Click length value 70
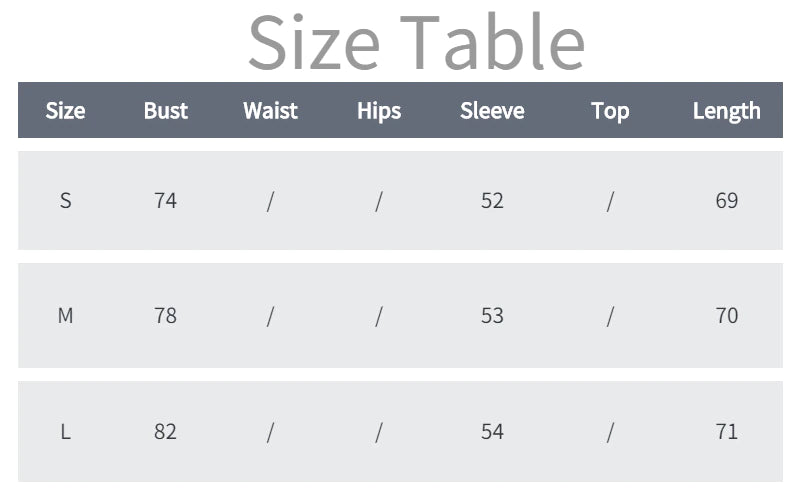This screenshot has width=800, height=500. click(726, 316)
